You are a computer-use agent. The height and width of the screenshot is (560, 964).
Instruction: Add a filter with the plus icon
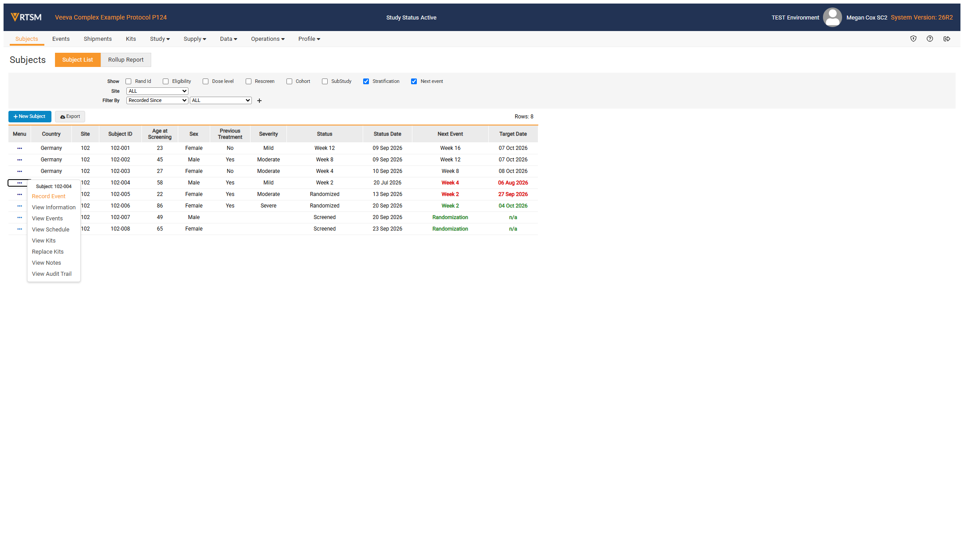pyautogui.click(x=259, y=101)
